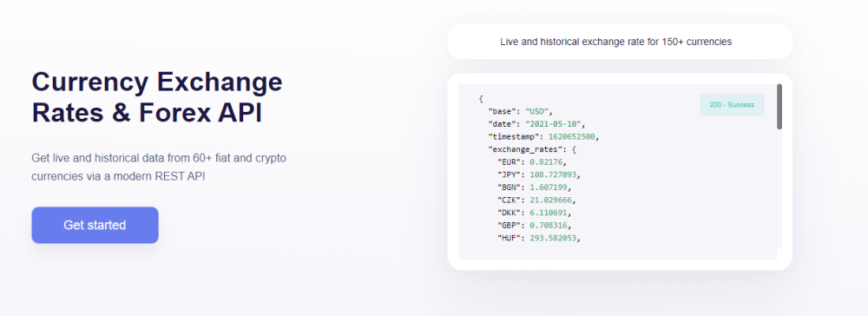Viewport: 868px width, 316px height.
Task: Click the EUR rate 0.82176
Action: (546, 162)
